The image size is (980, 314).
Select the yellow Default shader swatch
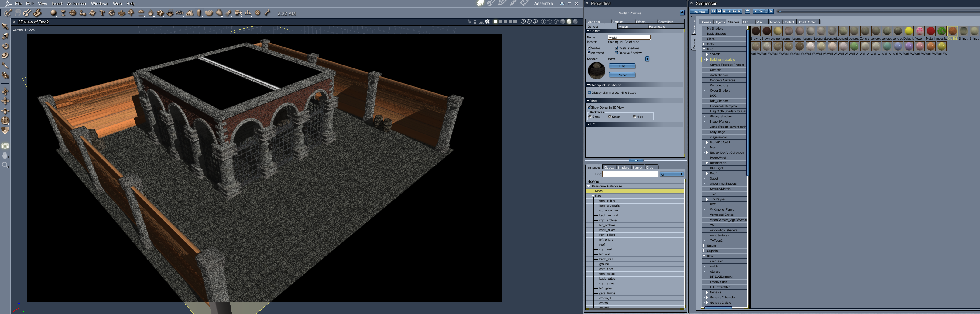click(909, 31)
